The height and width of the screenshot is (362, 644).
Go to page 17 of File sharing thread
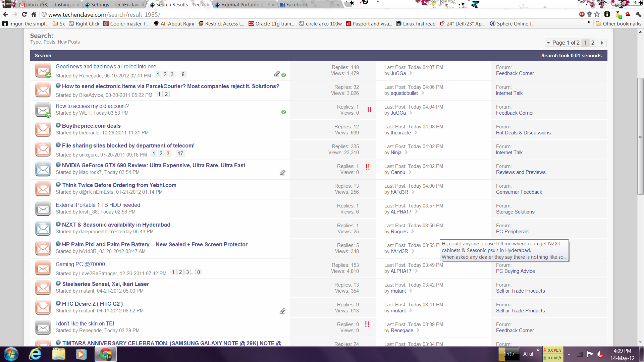pyautogui.click(x=180, y=154)
